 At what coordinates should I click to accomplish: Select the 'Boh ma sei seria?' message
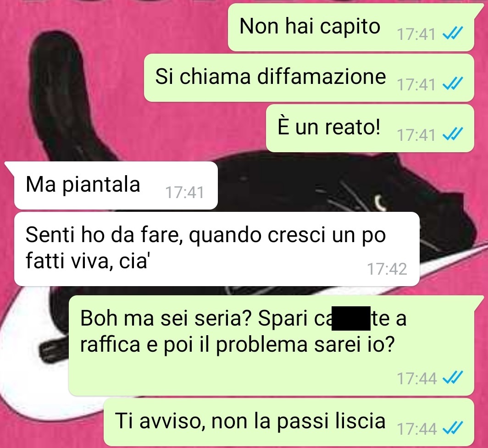[x=272, y=345]
